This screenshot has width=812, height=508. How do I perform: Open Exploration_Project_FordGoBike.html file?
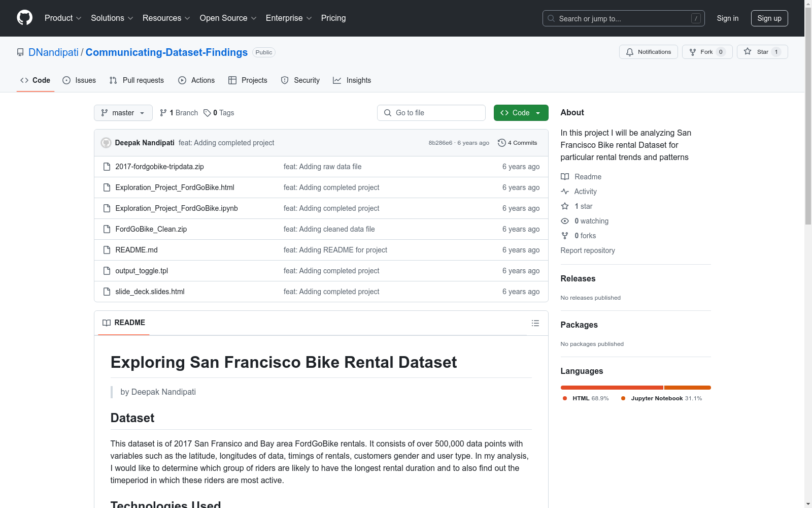coord(175,187)
